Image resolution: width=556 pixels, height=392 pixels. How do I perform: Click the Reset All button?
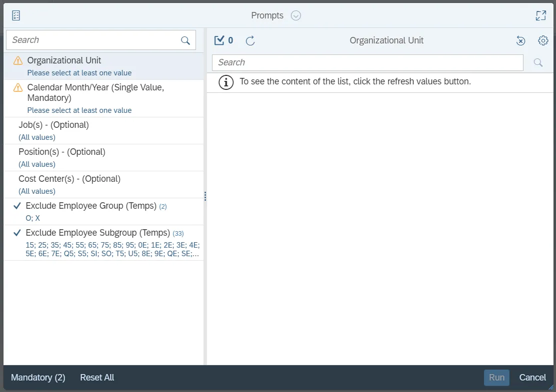[x=97, y=378]
